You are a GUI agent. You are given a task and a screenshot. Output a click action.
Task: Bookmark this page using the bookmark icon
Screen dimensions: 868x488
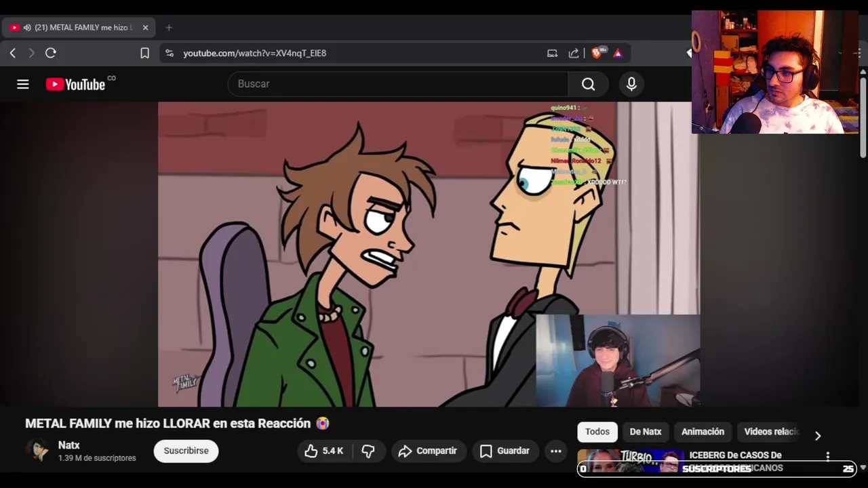click(x=144, y=53)
